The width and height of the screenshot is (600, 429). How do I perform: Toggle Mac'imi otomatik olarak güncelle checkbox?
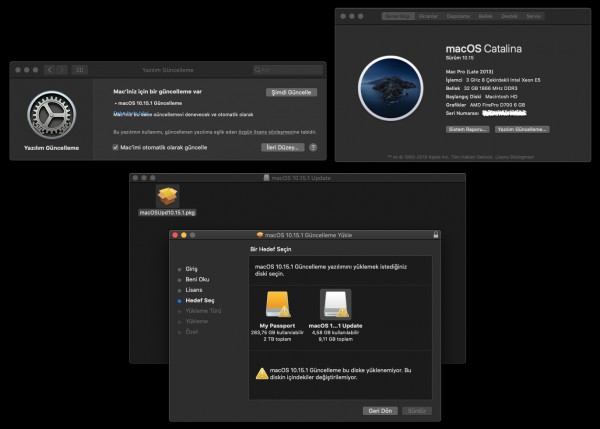(115, 147)
